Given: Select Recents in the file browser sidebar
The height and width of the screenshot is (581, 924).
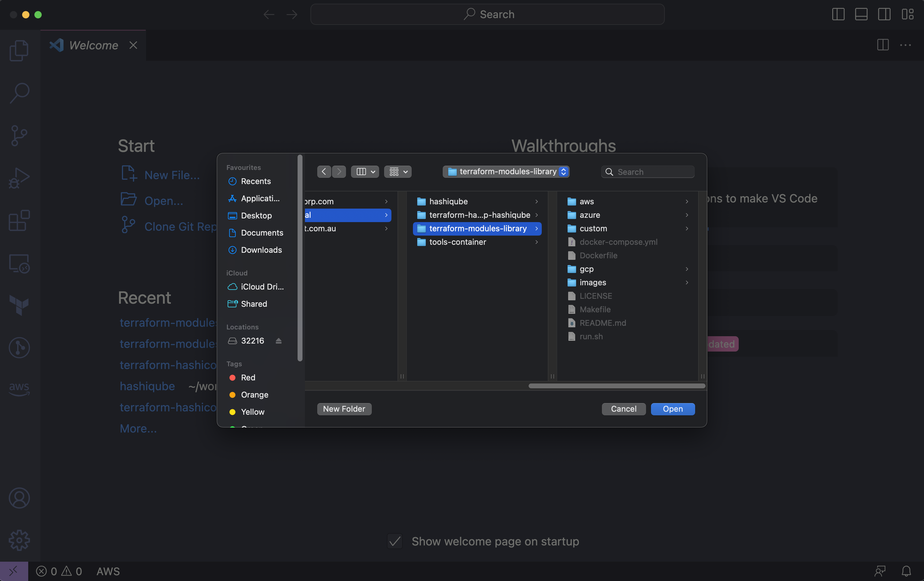Looking at the screenshot, I should (256, 181).
